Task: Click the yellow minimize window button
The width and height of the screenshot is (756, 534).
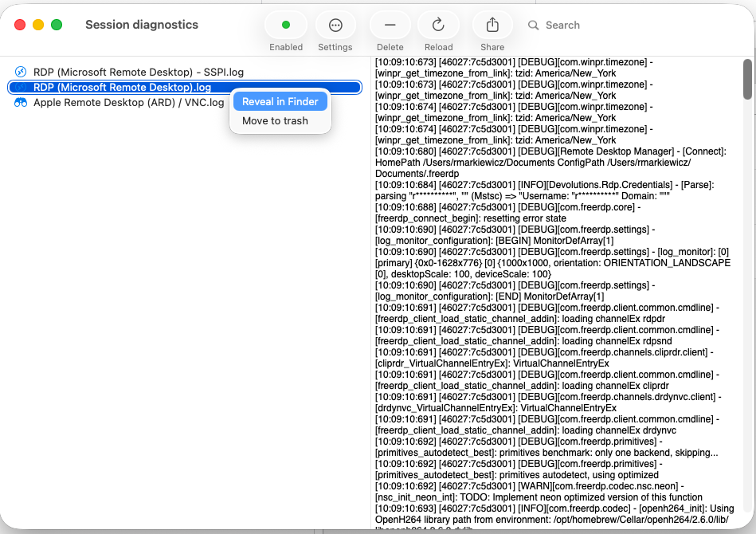Action: click(38, 25)
